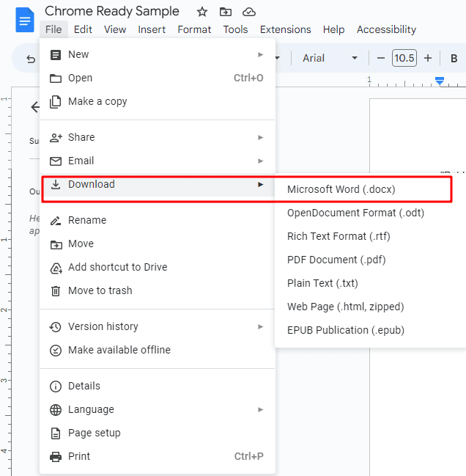Click the Email envelope icon
This screenshot has width=466, height=476.
pyautogui.click(x=56, y=161)
